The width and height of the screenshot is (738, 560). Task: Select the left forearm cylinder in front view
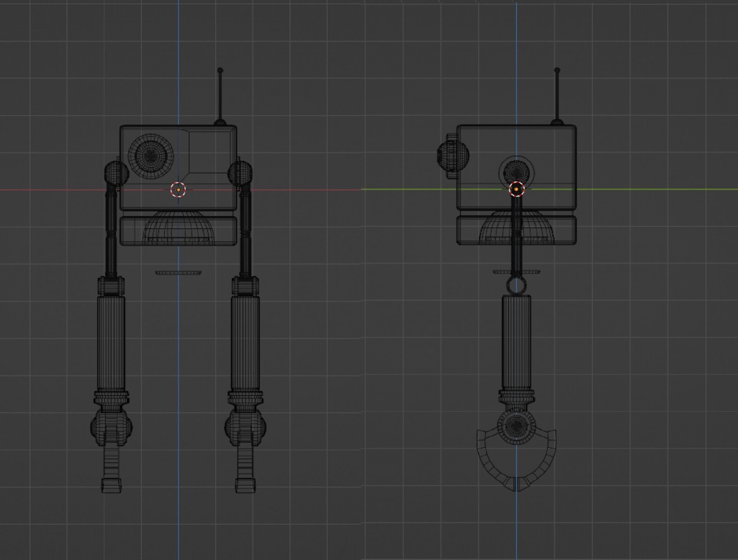[x=111, y=344]
